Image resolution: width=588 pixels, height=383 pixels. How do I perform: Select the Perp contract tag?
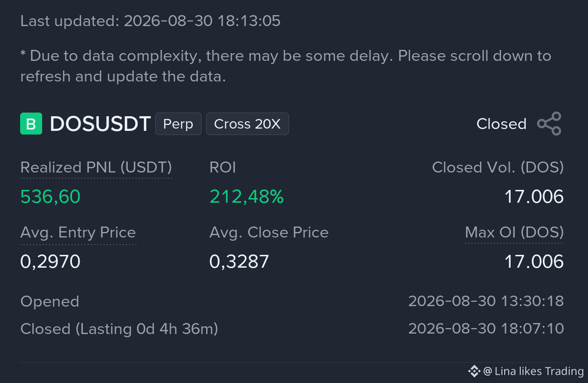coord(178,124)
